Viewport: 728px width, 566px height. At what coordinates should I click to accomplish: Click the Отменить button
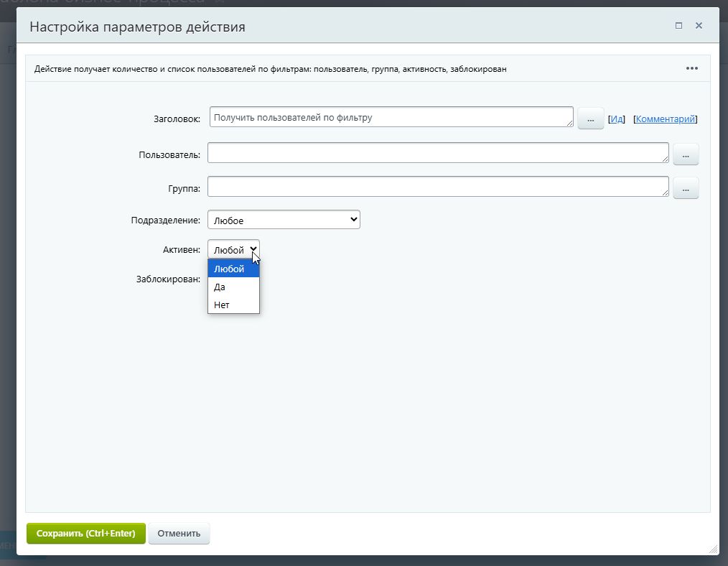(x=179, y=534)
